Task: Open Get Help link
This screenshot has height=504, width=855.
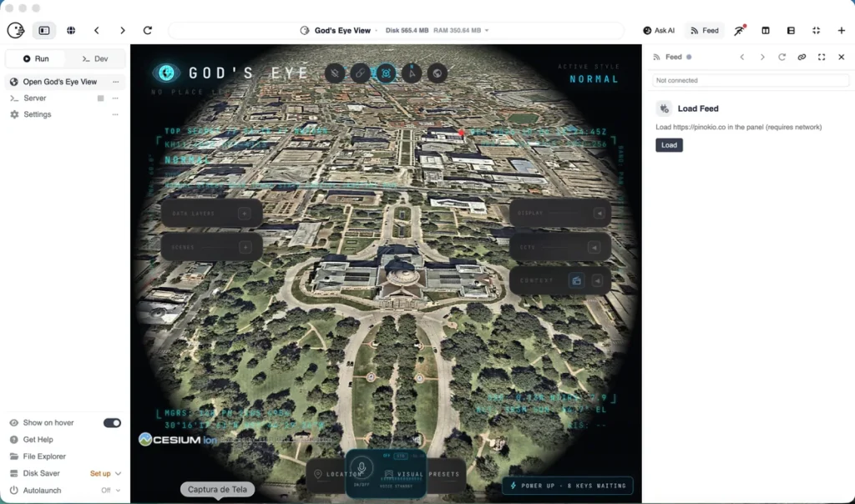Action: pos(38,440)
